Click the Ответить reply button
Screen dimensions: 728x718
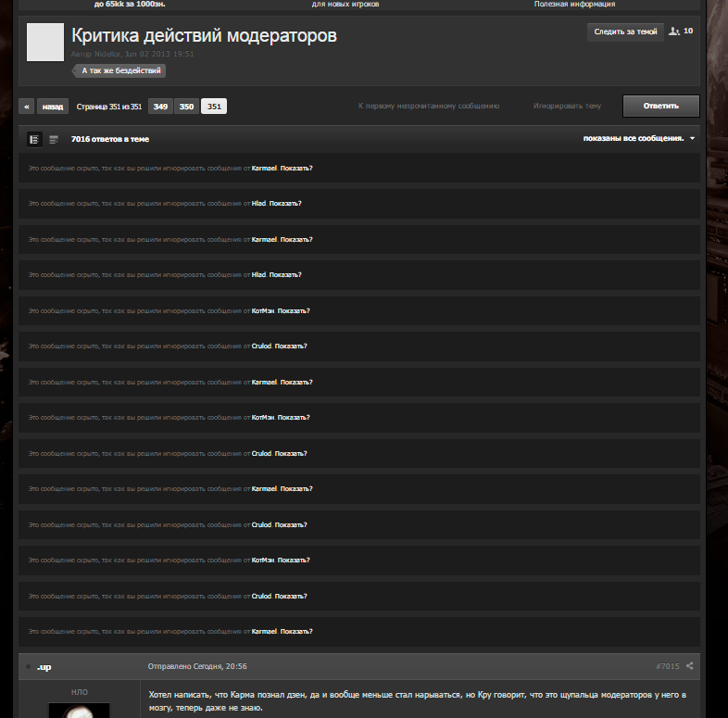click(x=661, y=106)
